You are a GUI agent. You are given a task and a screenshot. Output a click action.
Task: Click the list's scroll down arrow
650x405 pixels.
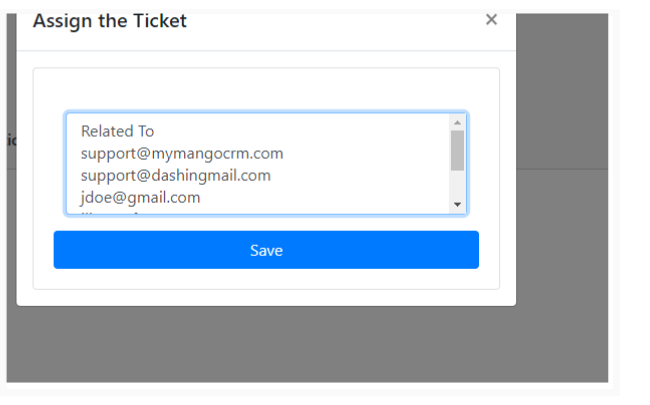point(457,204)
